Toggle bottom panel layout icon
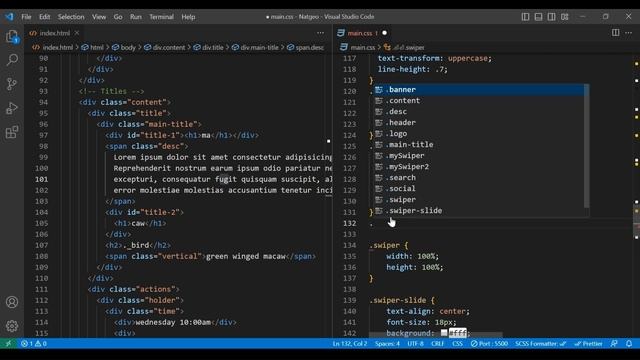This screenshot has width=640, height=360. (x=538, y=17)
